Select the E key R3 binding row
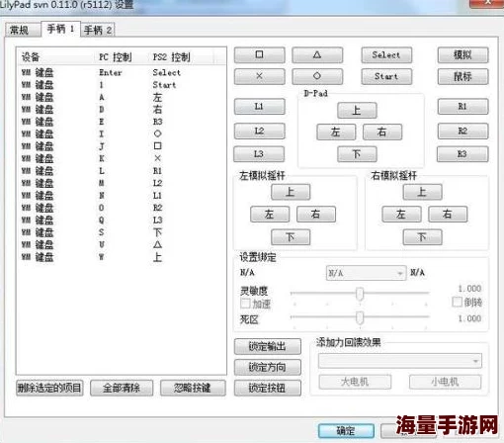The width and height of the screenshot is (504, 443). pos(121,122)
